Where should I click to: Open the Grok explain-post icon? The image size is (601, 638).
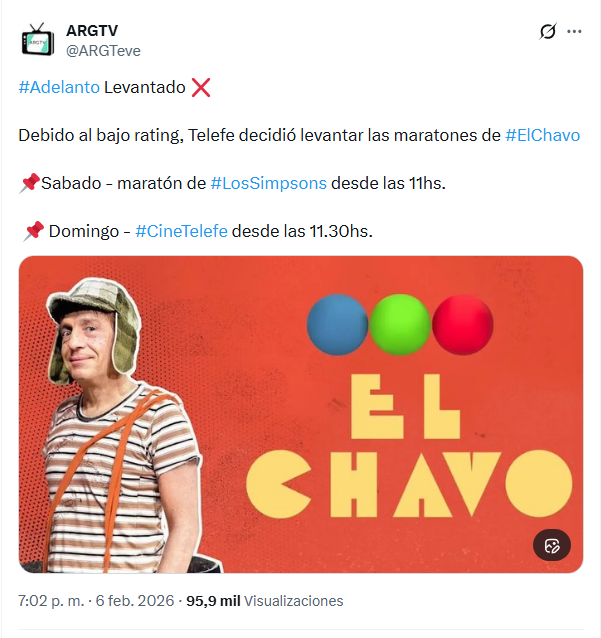point(547,31)
